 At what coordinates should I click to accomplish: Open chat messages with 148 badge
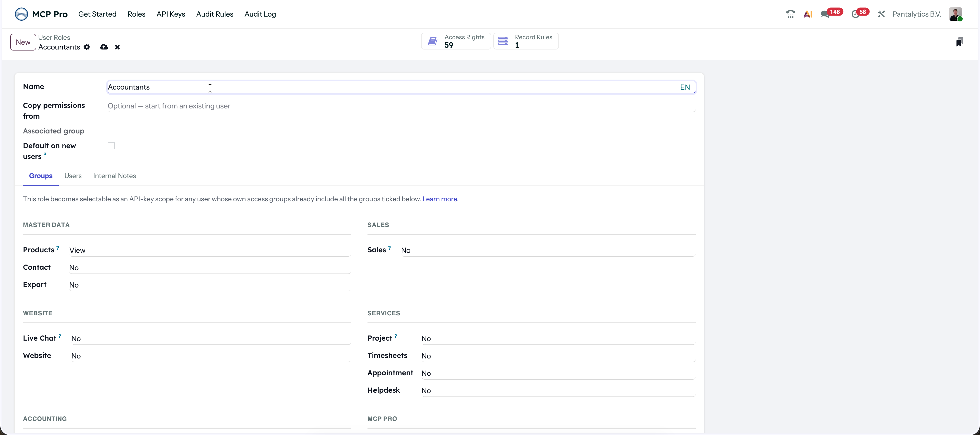coord(832,13)
